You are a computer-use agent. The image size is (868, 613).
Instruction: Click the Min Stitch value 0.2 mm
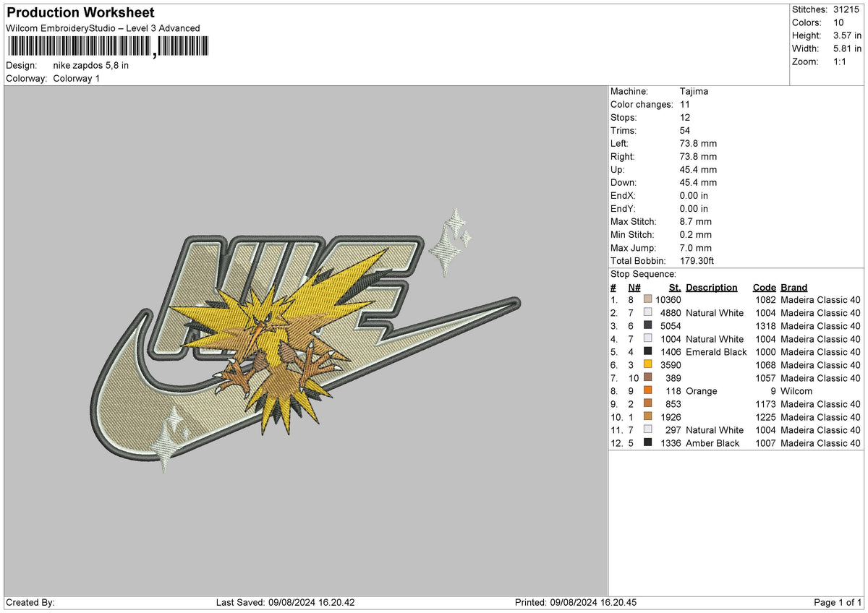pyautogui.click(x=696, y=234)
